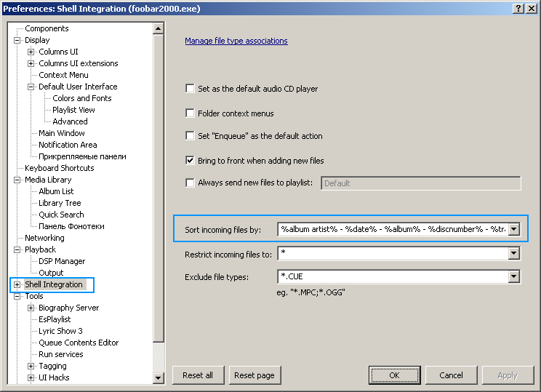Select the Main Window page
This screenshot has width=541, height=392.
[x=61, y=133]
